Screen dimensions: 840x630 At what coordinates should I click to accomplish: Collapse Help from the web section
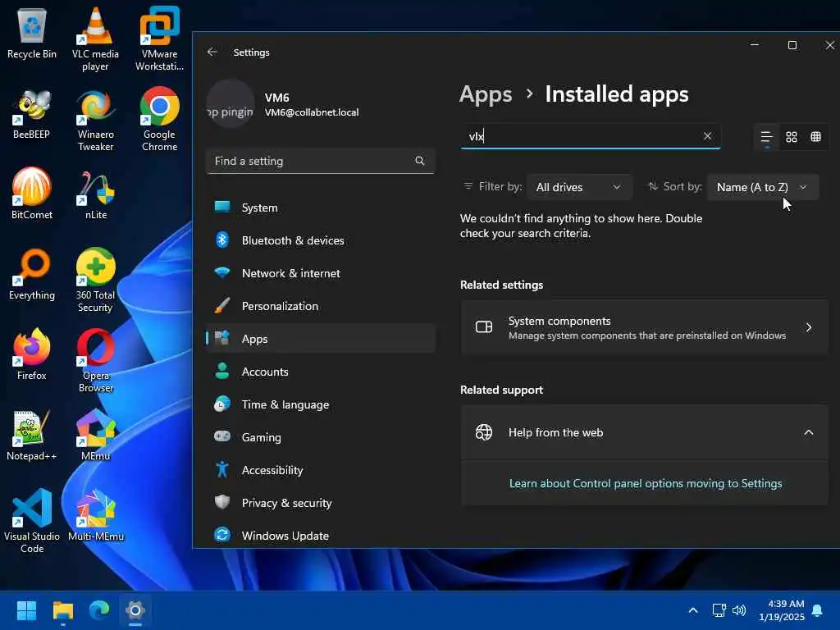click(808, 432)
